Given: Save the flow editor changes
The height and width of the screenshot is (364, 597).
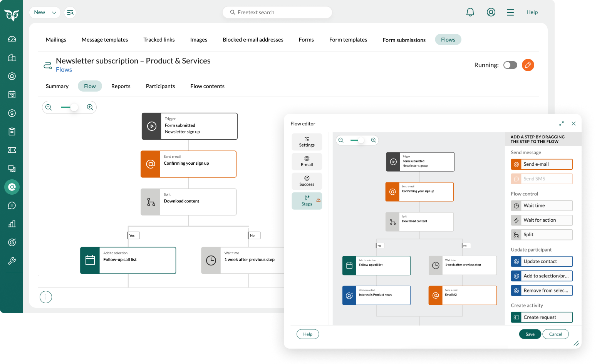Looking at the screenshot, I should pos(530,334).
